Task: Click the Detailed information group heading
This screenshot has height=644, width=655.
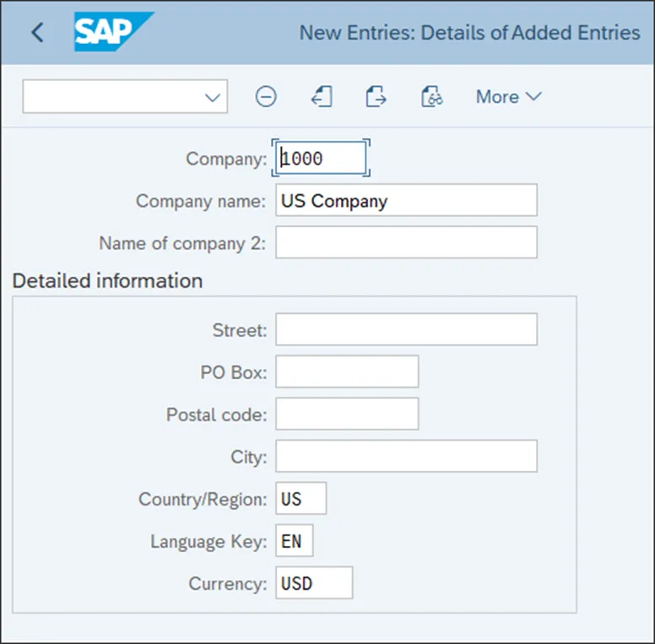Action: tap(107, 281)
